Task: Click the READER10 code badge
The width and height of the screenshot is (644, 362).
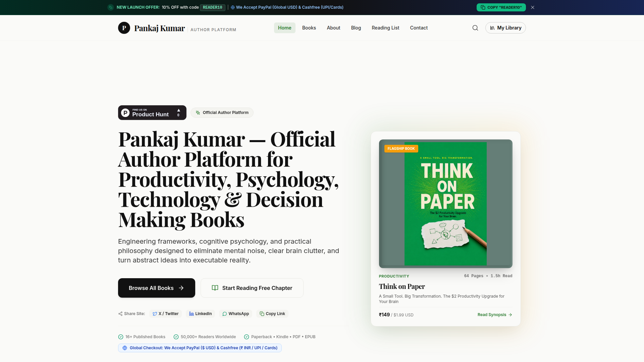Action: point(213,7)
